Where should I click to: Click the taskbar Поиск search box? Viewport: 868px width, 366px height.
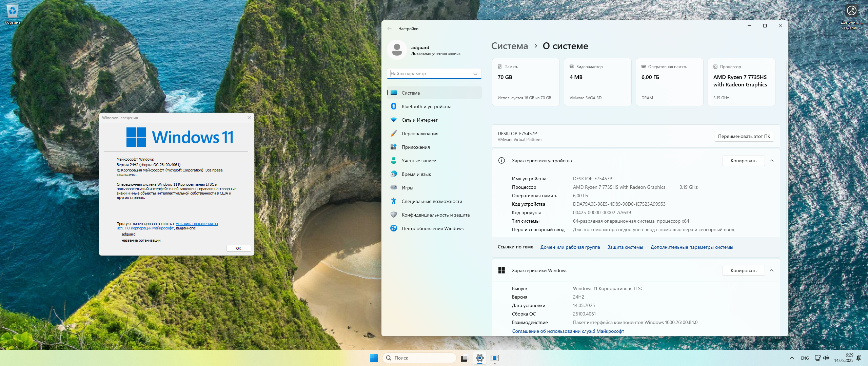pyautogui.click(x=419, y=358)
